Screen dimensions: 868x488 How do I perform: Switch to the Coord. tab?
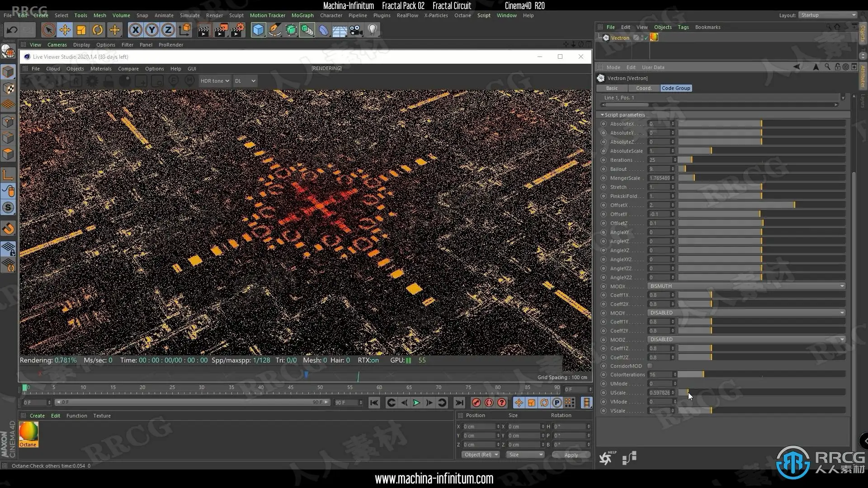point(643,88)
